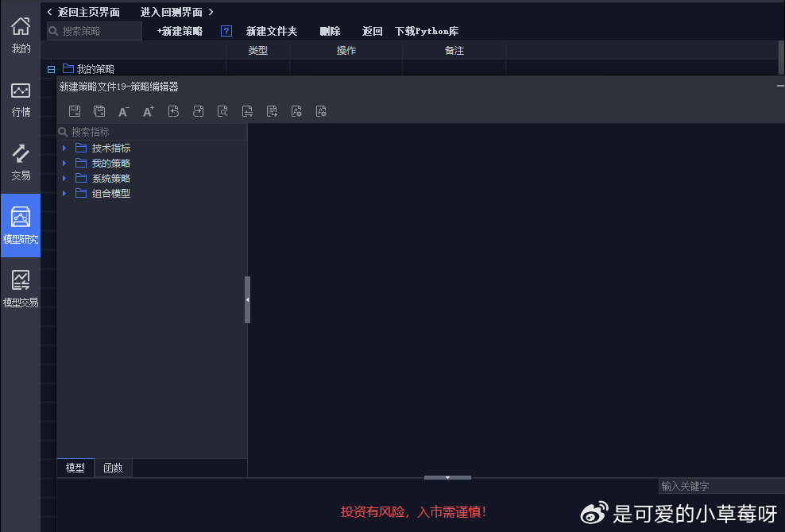The image size is (785, 532).
Task: Click the save all icon in editor toolbar
Action: click(x=99, y=111)
